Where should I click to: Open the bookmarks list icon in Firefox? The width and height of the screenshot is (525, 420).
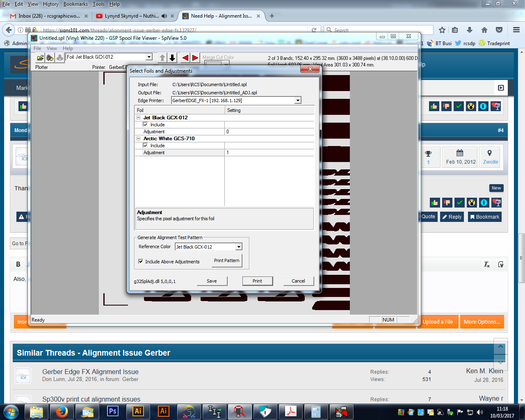point(455,30)
